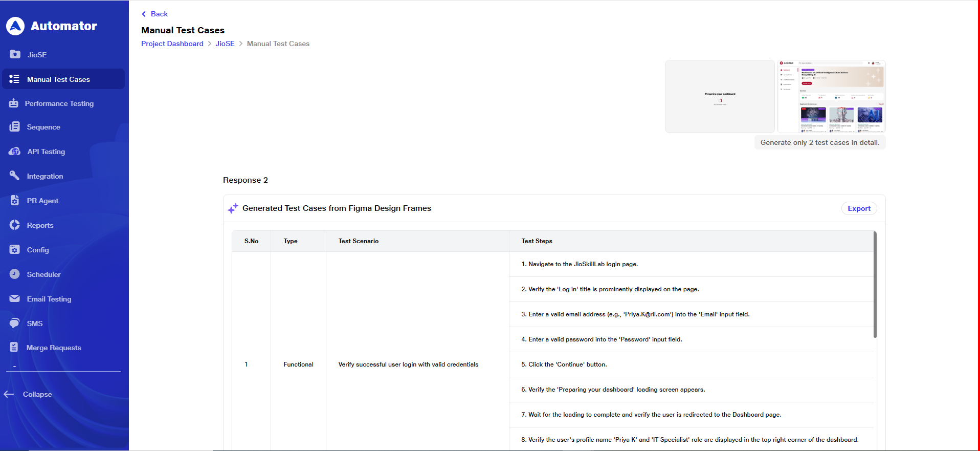The width and height of the screenshot is (980, 451).
Task: Click the SMS chat bubble icon
Action: point(15,324)
